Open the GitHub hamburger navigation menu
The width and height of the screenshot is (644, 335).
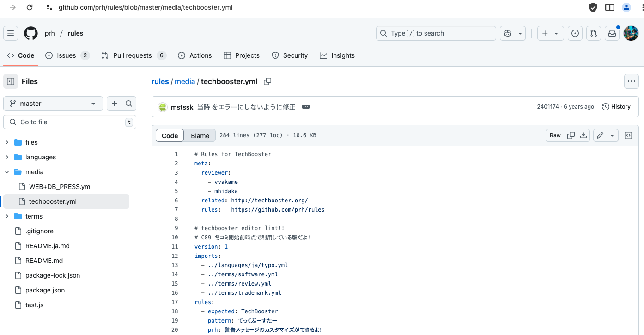11,33
